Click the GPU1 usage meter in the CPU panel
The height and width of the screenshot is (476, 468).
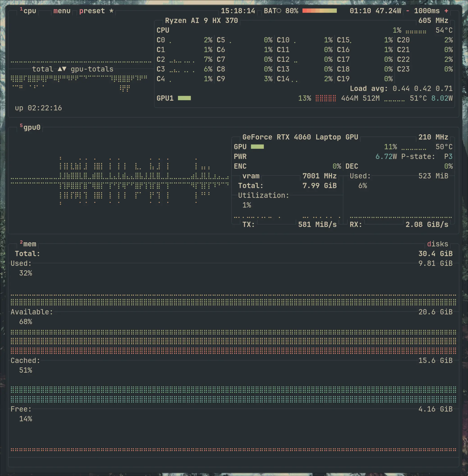[x=184, y=98]
